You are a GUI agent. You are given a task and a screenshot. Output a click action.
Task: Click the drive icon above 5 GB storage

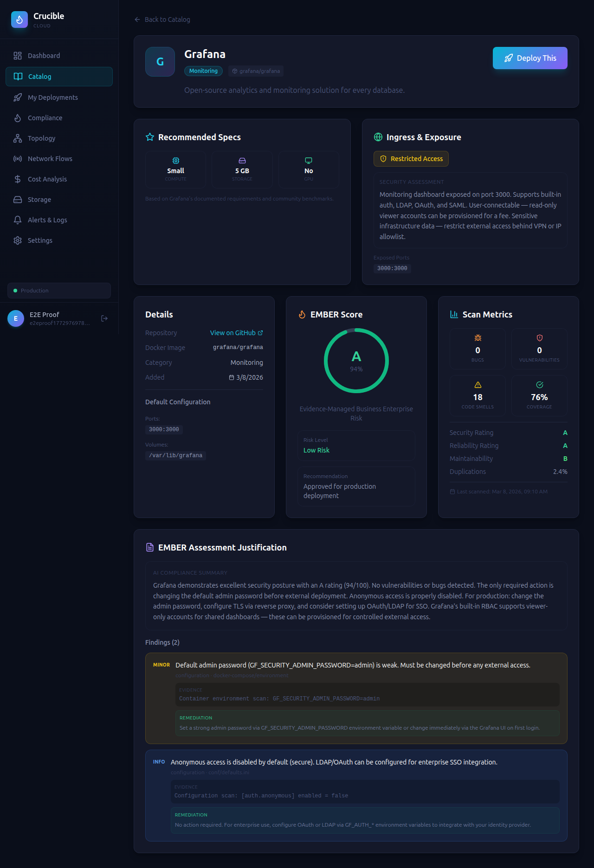point(242,161)
